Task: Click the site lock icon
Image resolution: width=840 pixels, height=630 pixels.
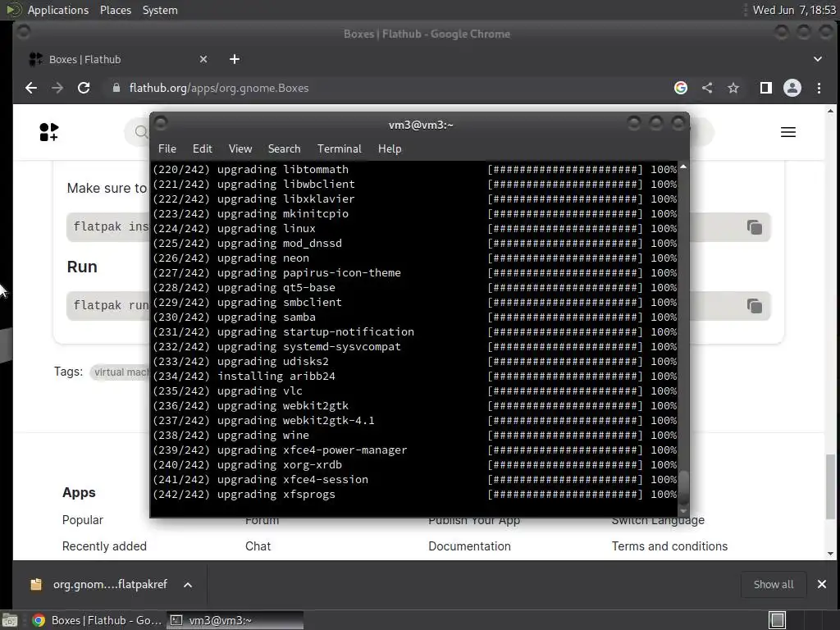Action: point(116,88)
